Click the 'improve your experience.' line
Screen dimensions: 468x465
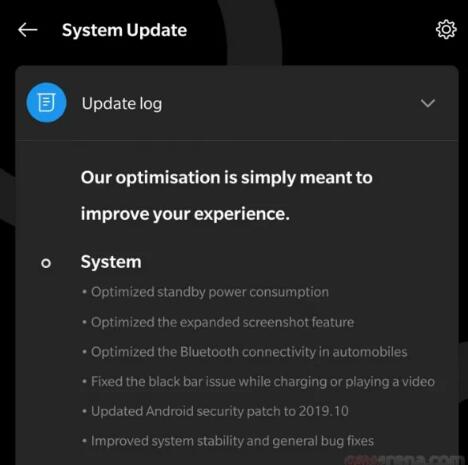coord(185,214)
